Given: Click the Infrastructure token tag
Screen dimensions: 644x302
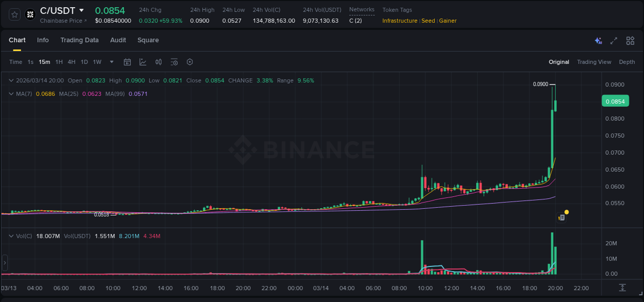Looking at the screenshot, I should [399, 21].
